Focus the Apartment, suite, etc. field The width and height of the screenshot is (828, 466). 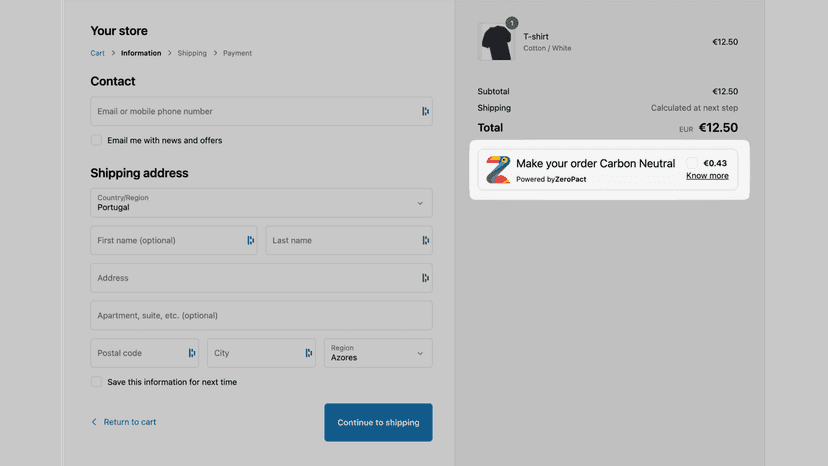pyautogui.click(x=261, y=315)
